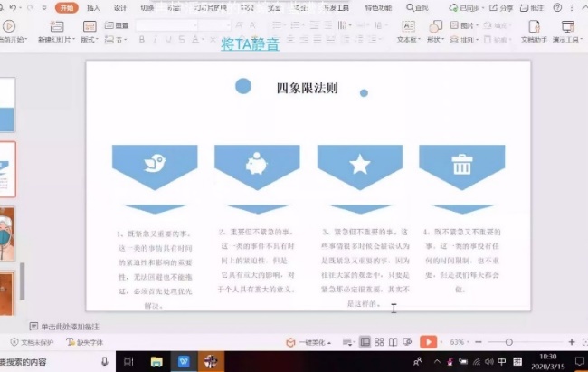Expand the 版式 layout dropdown
This screenshot has height=372, width=588.
[x=90, y=41]
